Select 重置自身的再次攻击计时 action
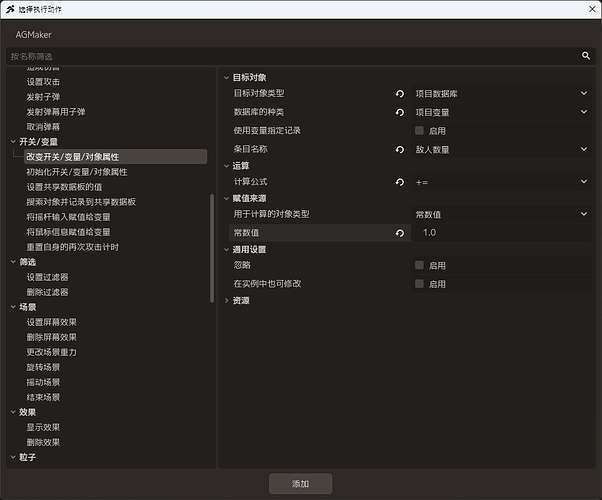 pos(73,247)
